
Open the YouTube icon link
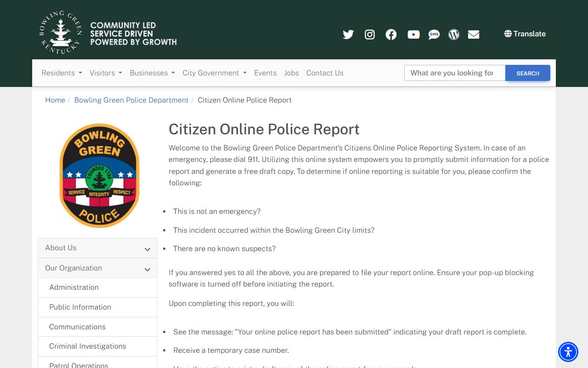[413, 34]
